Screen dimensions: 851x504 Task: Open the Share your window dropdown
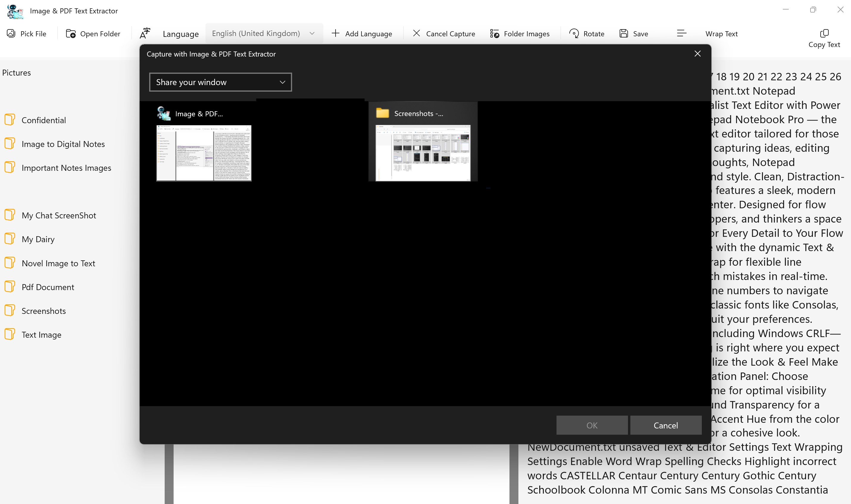point(220,82)
